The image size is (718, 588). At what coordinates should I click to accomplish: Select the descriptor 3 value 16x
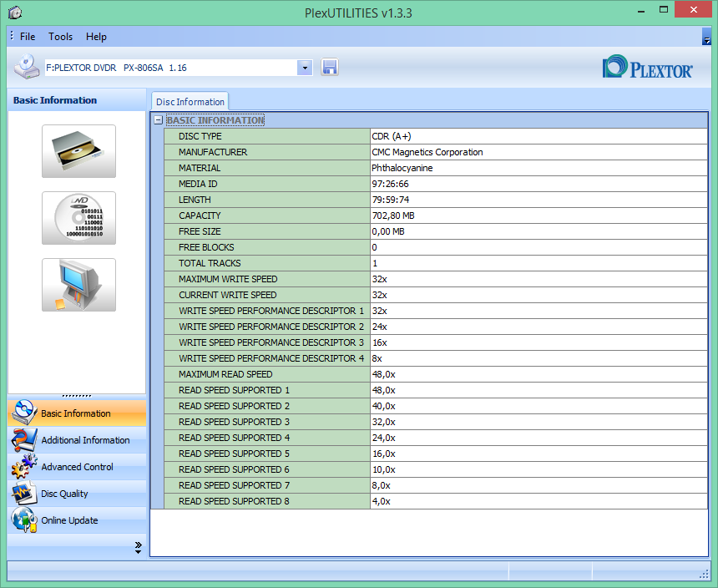(380, 342)
